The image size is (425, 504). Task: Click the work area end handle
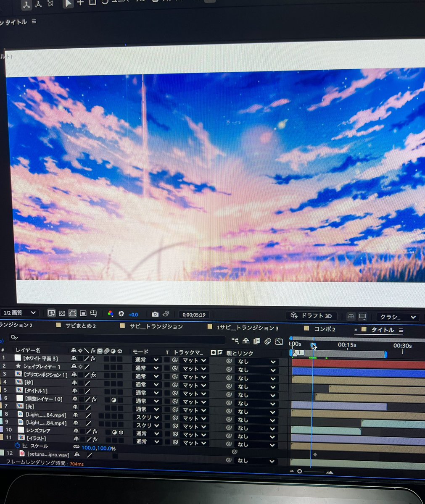[x=385, y=354]
